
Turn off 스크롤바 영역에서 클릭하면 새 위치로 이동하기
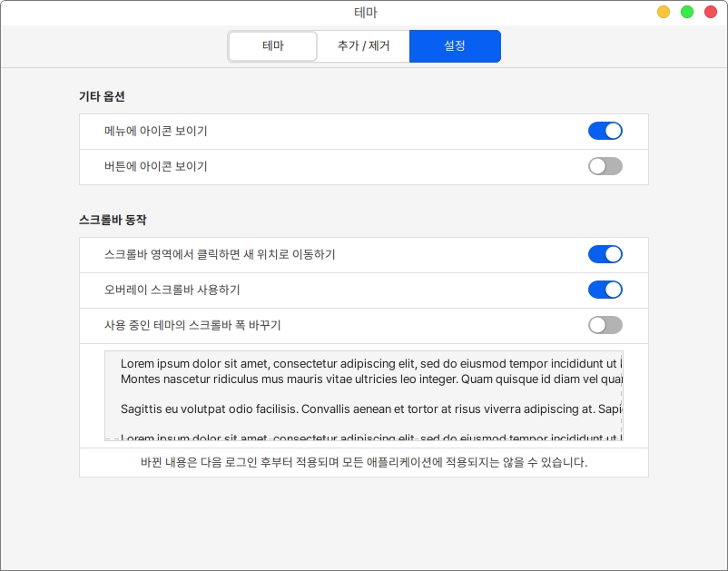coord(605,254)
